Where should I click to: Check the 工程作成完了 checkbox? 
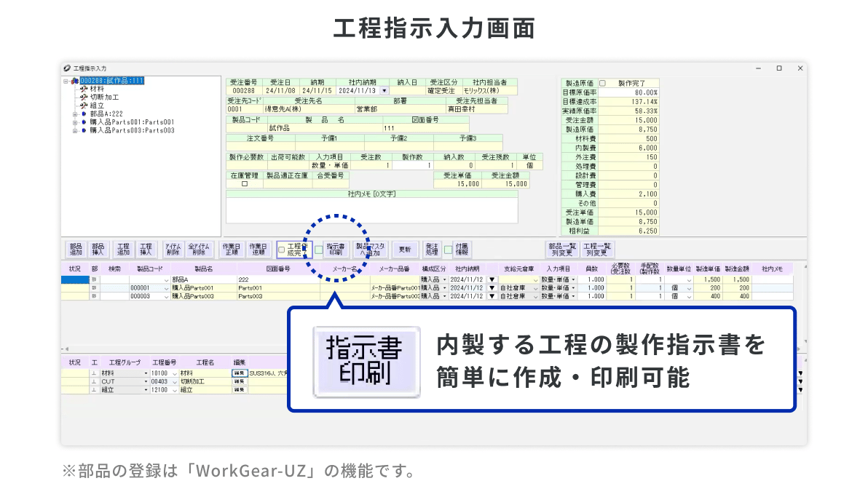click(282, 250)
